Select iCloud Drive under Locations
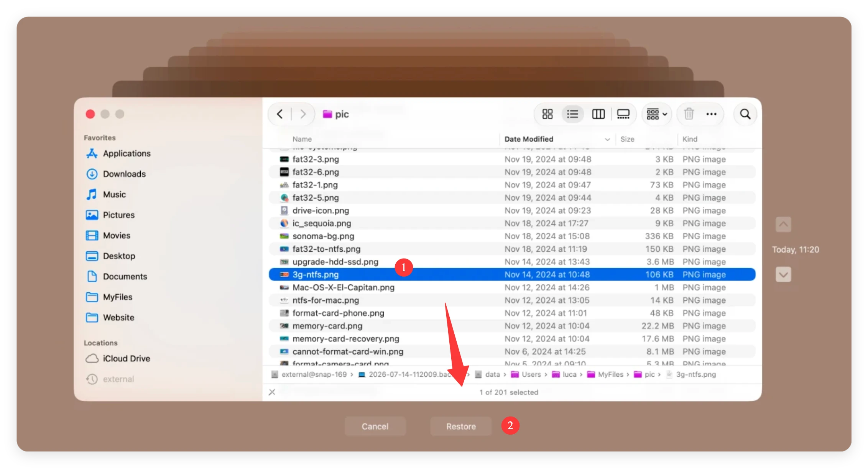The height and width of the screenshot is (468, 868). click(x=118, y=358)
